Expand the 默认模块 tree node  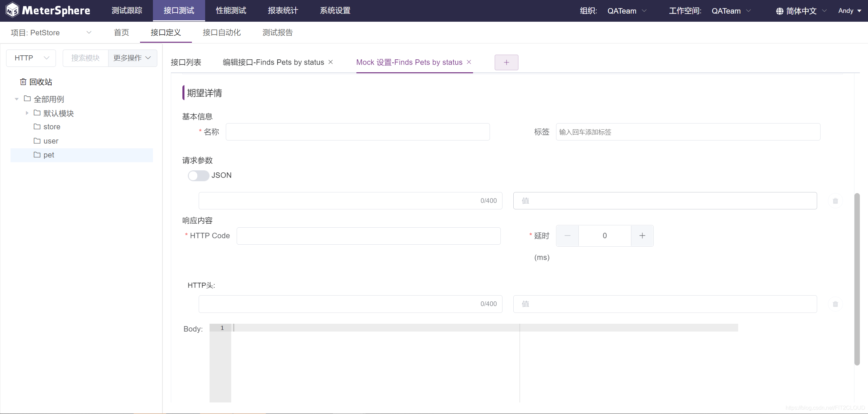(x=27, y=113)
